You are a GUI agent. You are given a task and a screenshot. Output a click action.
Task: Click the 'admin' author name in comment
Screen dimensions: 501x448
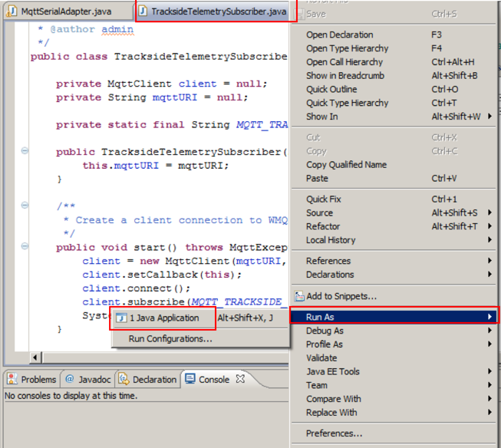[117, 29]
